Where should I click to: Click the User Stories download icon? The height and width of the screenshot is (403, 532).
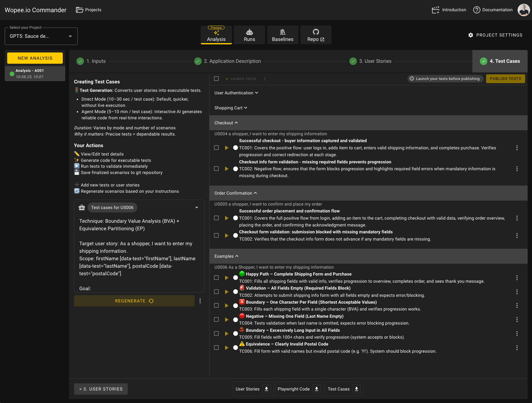(266, 389)
